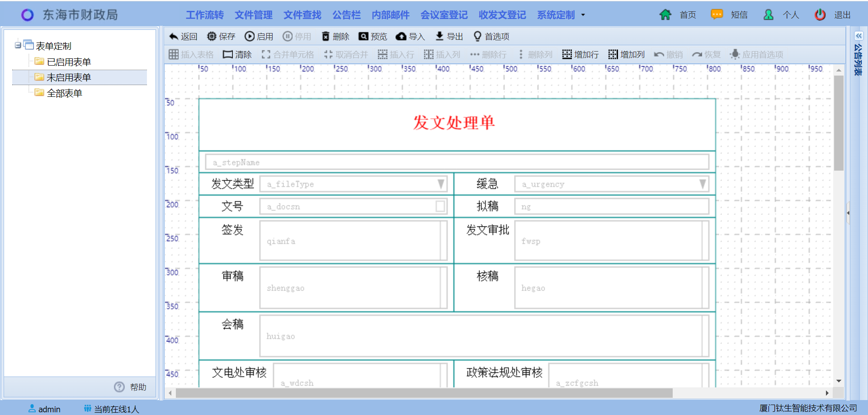Image resolution: width=868 pixels, height=415 pixels.
Task: Click the scroll right arrow
Action: point(827,393)
